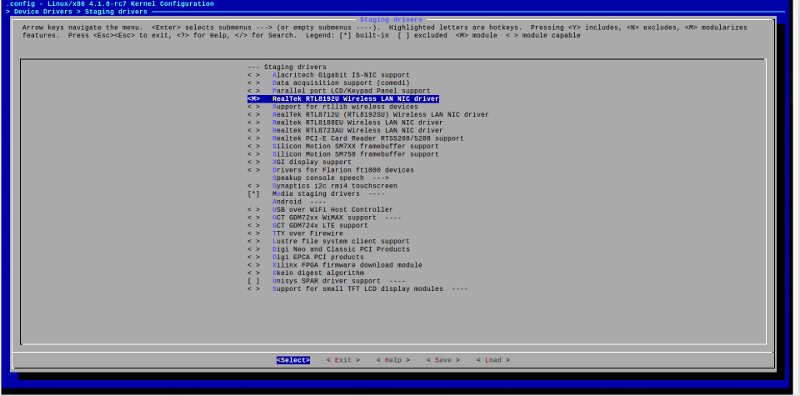
Task: Click the Save button
Action: 443,360
